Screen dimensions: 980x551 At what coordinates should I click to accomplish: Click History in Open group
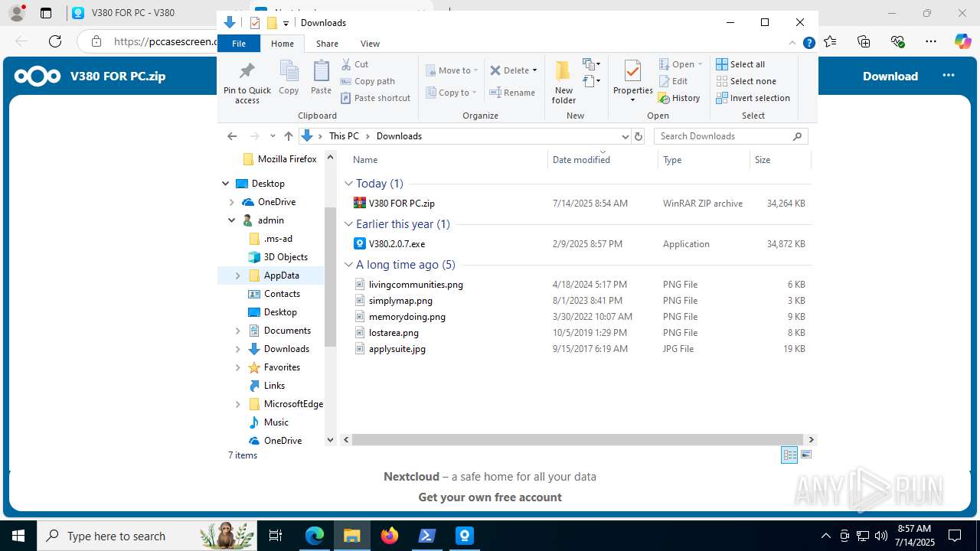[x=679, y=98]
